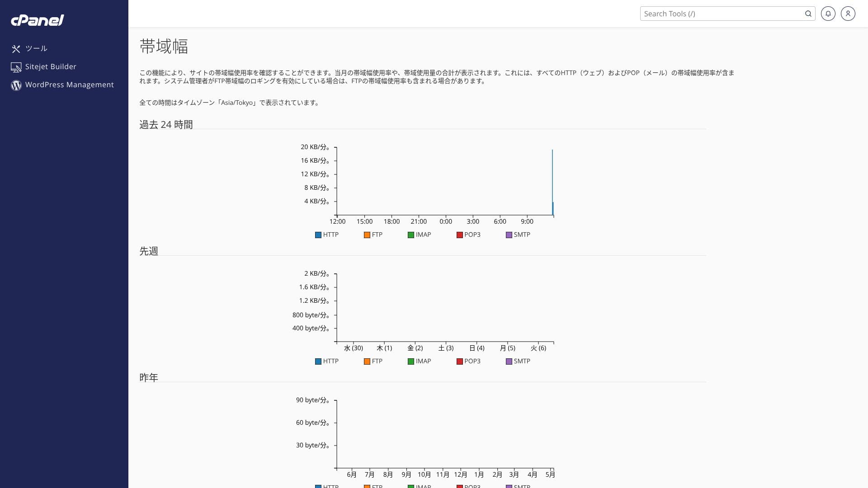Click the 帯域幅 page heading

(164, 47)
